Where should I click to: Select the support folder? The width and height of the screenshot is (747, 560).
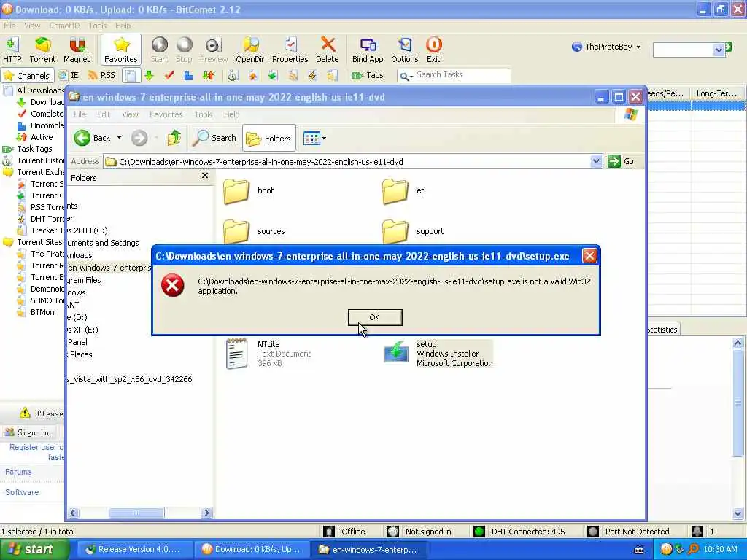(x=413, y=231)
